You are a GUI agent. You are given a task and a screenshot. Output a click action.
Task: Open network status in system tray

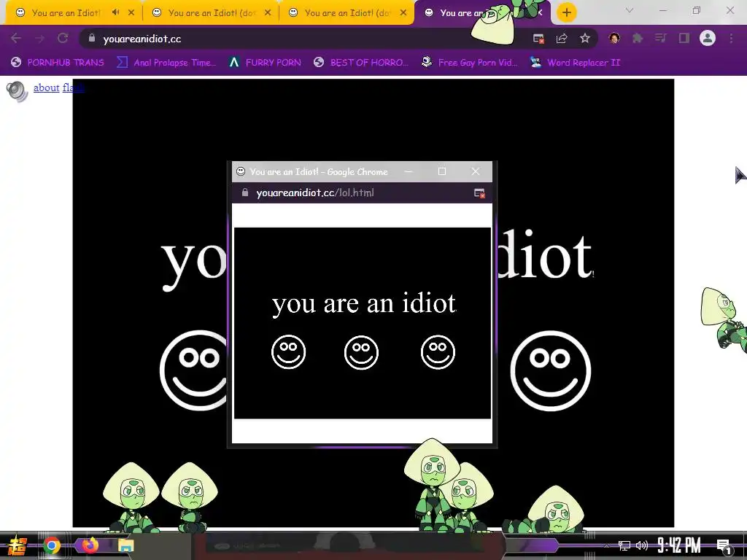tap(624, 545)
